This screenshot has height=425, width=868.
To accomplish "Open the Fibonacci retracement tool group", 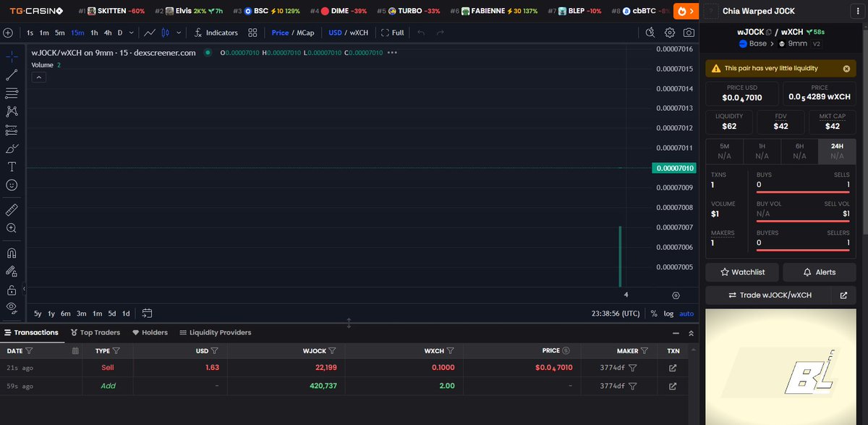I will point(12,93).
